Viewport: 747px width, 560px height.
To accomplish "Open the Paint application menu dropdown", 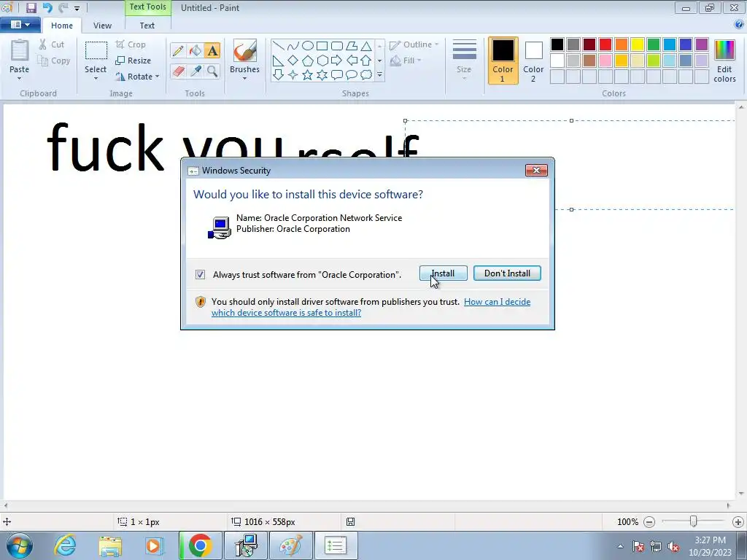I will click(20, 24).
